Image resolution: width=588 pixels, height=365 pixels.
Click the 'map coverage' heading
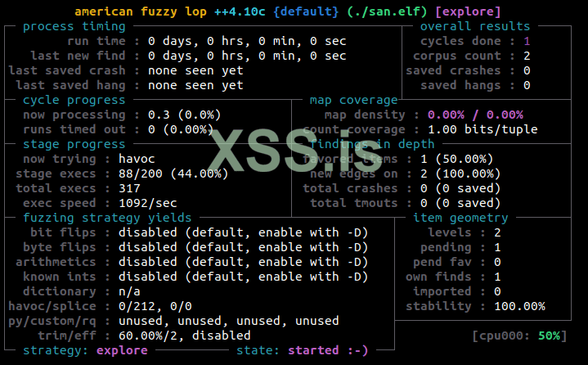coord(353,100)
